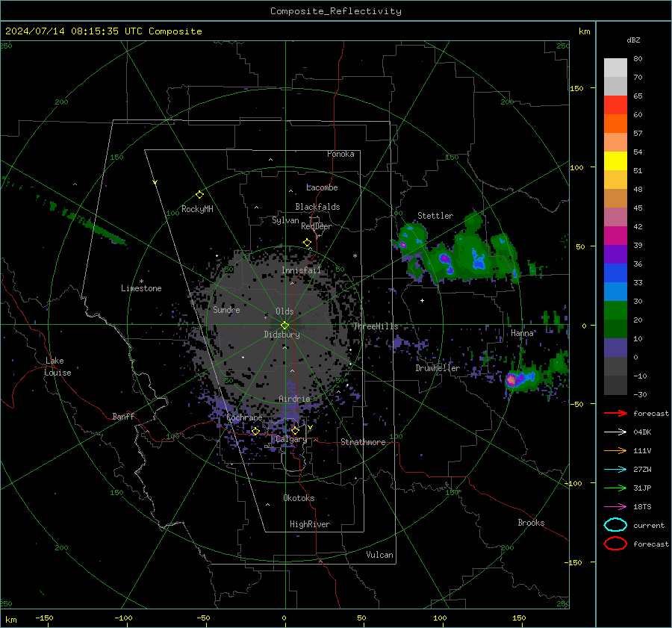
Task: Select the yellow 51-54 dBZ swatch
Action: [615, 161]
